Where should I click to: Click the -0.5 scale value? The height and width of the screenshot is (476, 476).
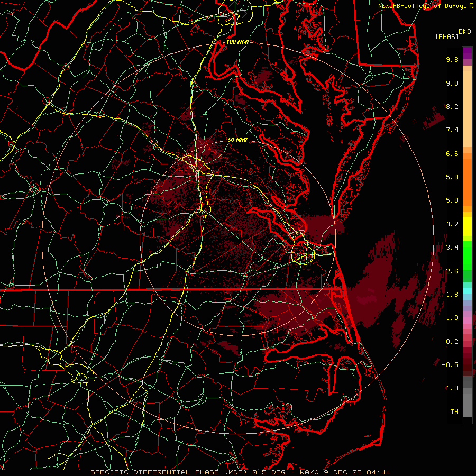click(x=450, y=365)
